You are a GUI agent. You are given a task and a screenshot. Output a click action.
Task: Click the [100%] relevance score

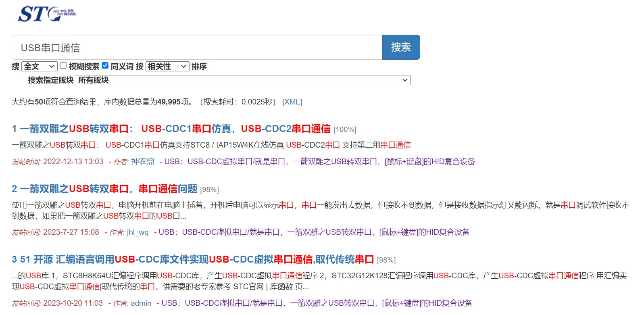[x=345, y=129]
